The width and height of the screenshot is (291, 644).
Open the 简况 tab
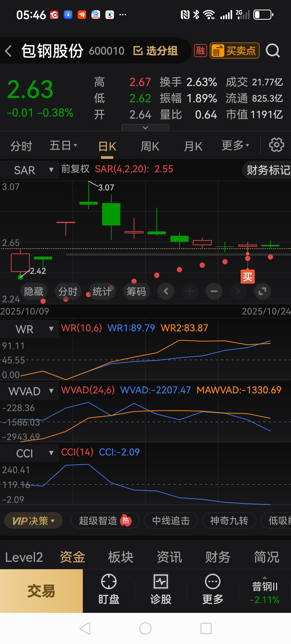[x=267, y=557]
